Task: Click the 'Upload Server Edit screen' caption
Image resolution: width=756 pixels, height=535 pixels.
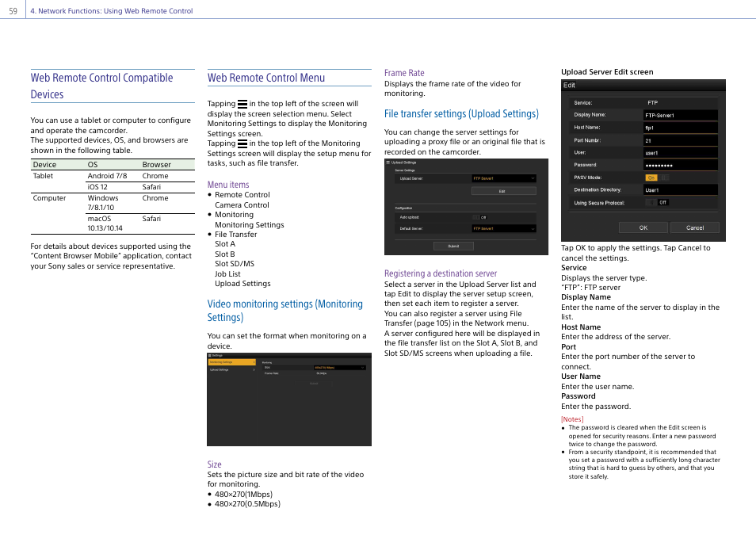Action: pyautogui.click(x=607, y=72)
